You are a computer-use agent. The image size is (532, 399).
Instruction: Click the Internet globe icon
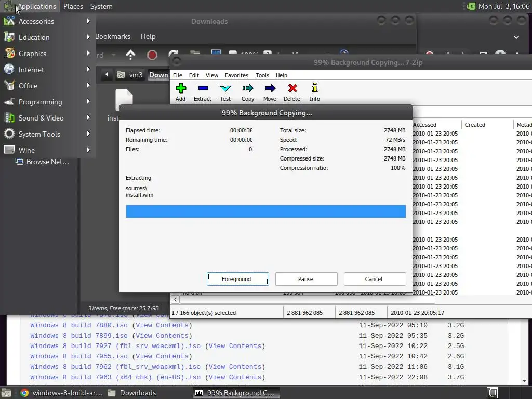[9, 69]
